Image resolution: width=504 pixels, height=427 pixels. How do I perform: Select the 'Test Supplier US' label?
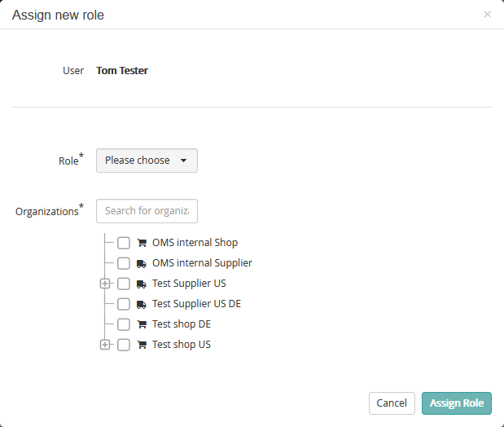(x=189, y=284)
